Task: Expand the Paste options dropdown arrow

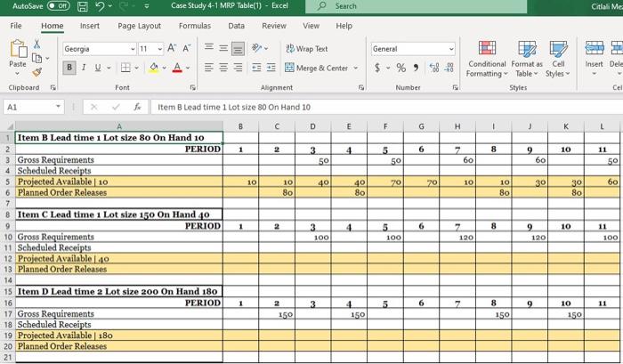Action: coord(17,74)
